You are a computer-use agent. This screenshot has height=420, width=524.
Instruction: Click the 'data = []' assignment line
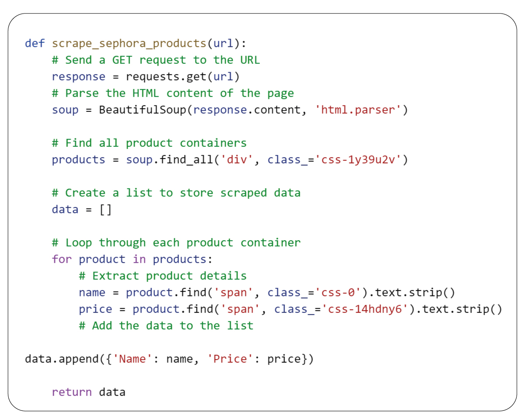click(82, 210)
